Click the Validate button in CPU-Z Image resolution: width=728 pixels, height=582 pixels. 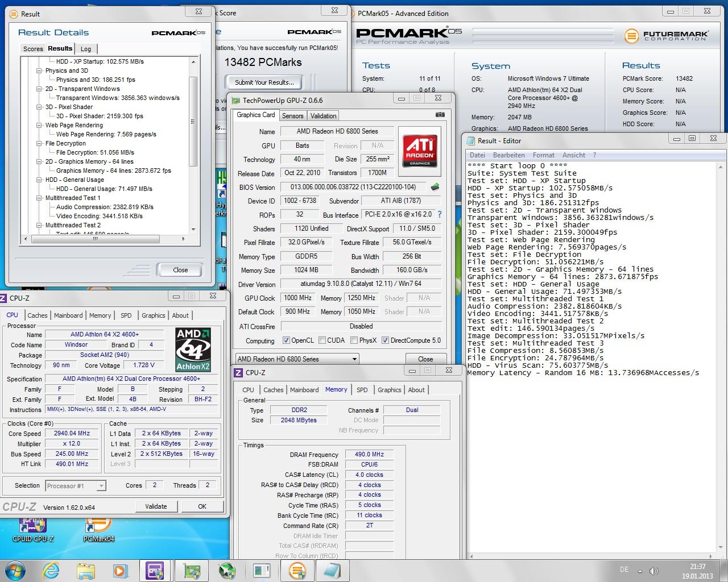(x=156, y=506)
